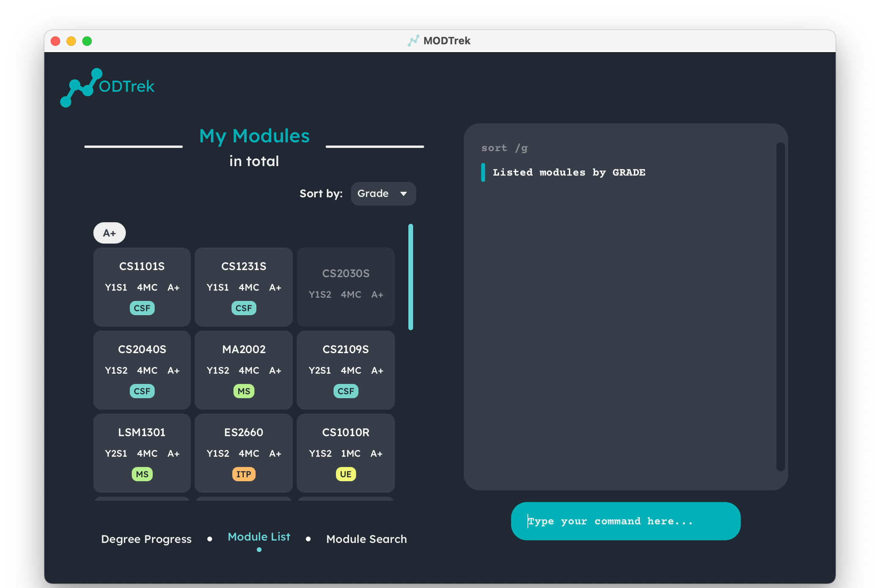Select the CS2109S module card
The image size is (880, 588).
click(x=346, y=370)
